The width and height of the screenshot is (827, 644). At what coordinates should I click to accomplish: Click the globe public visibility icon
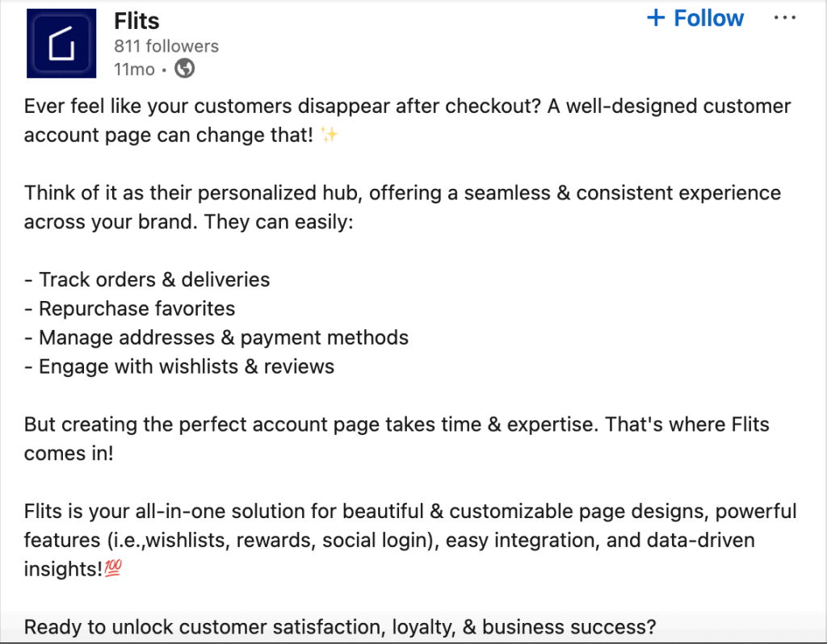coord(185,69)
